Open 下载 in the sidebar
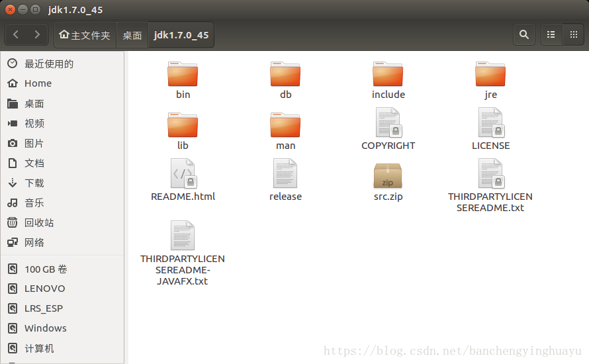Image resolution: width=589 pixels, height=364 pixels. (62, 183)
